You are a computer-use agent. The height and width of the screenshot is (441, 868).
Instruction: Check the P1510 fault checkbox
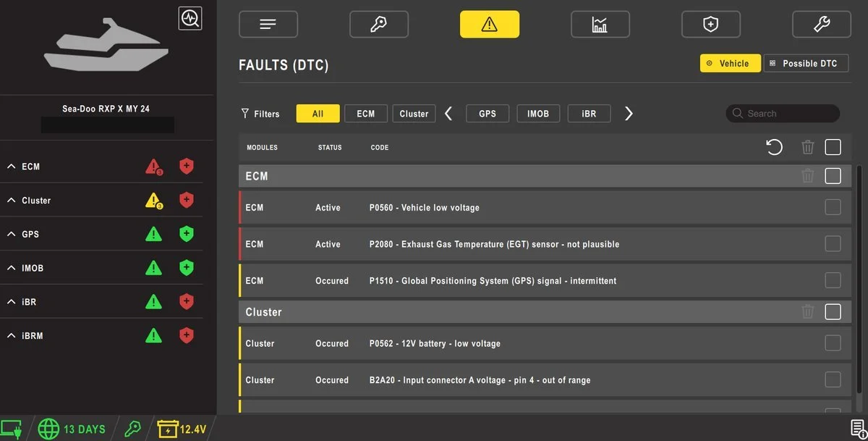(x=833, y=280)
